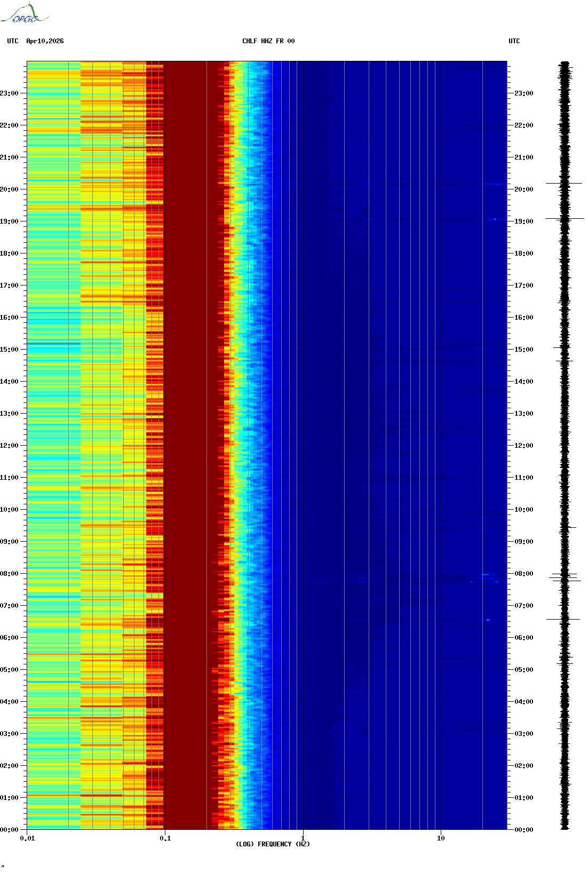Image resolution: width=588 pixels, height=872 pixels.
Task: Click the seismogram spike near 08:00
Action: 565,577
